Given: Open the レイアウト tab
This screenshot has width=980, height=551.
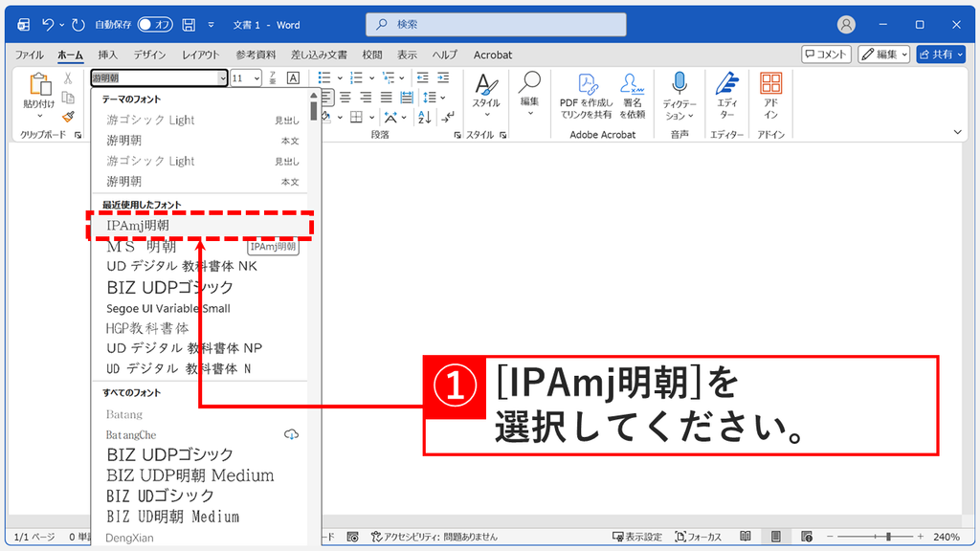Looking at the screenshot, I should pos(201,55).
